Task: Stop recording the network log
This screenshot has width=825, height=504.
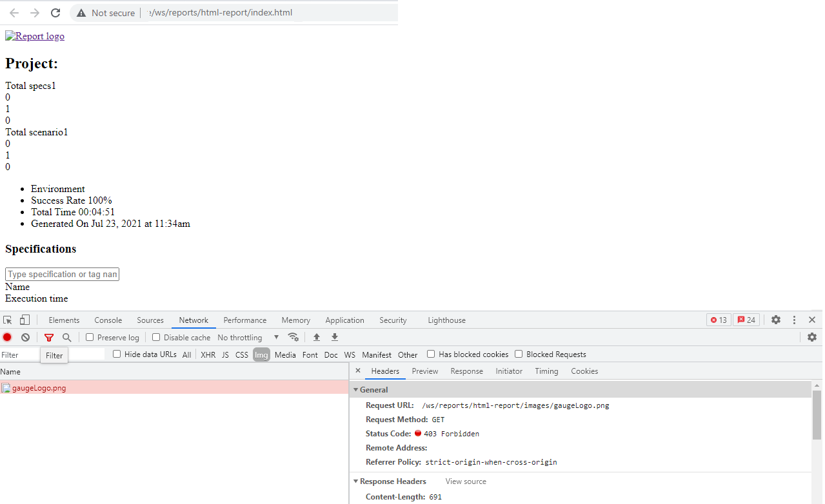Action: [x=7, y=337]
